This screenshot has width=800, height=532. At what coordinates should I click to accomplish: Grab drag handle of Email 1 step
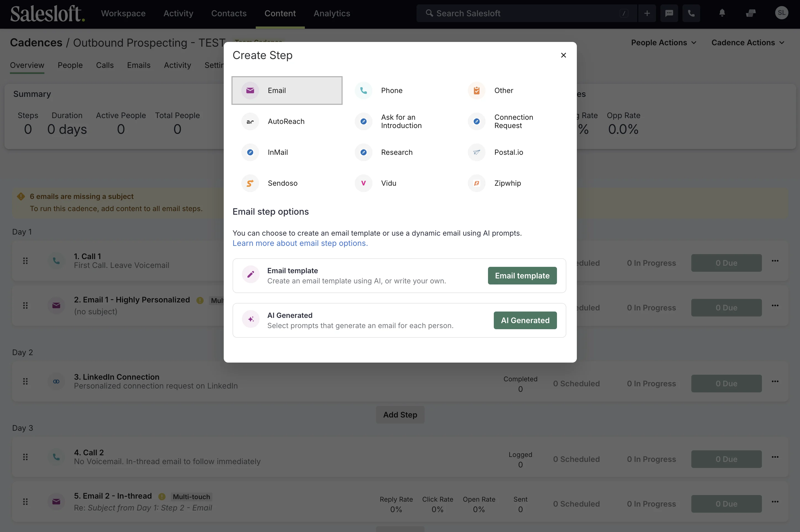[25, 306]
